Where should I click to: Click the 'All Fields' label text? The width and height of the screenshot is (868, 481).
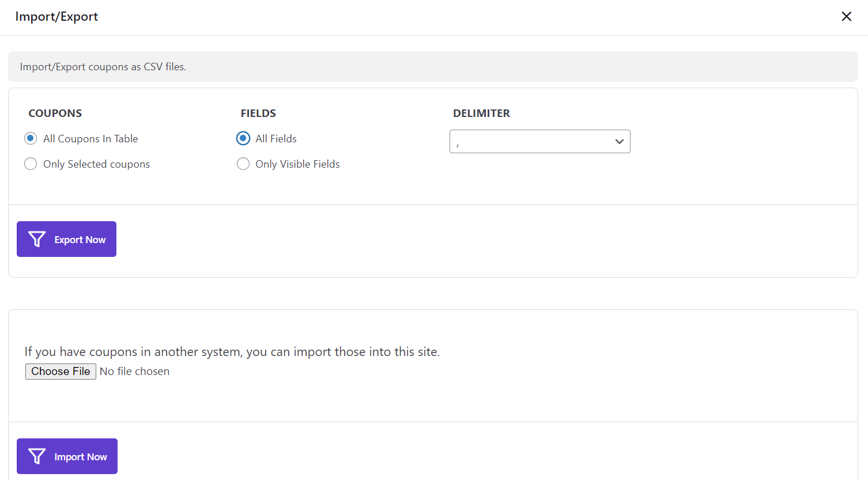276,139
